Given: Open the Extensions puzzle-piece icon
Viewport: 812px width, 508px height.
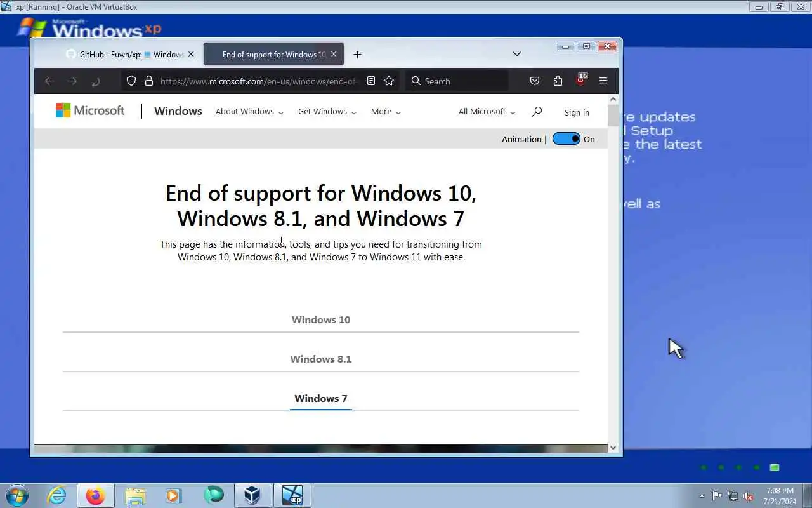Looking at the screenshot, I should click(x=558, y=81).
